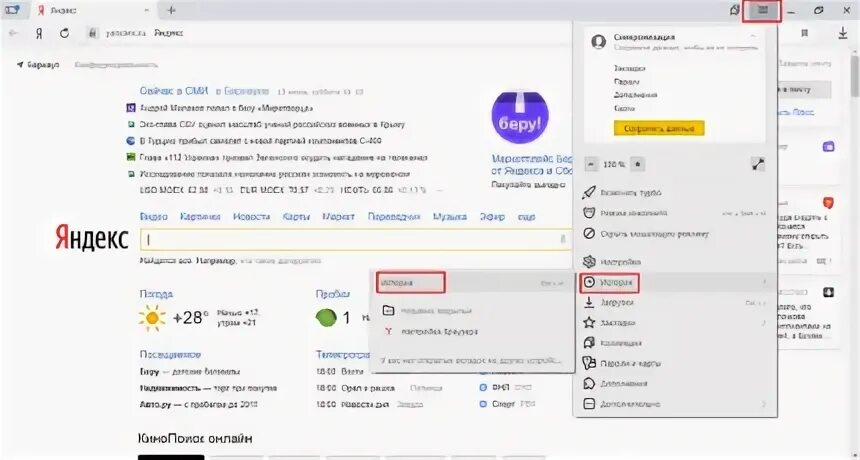The width and height of the screenshot is (860, 460).
Task: Click the back arrow navigation button
Action: 14,33
